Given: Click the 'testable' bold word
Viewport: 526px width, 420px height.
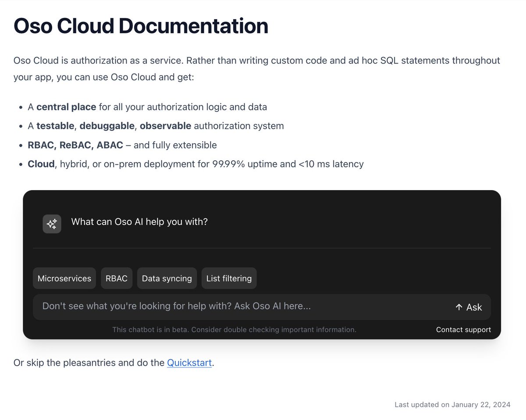Looking at the screenshot, I should 55,126.
